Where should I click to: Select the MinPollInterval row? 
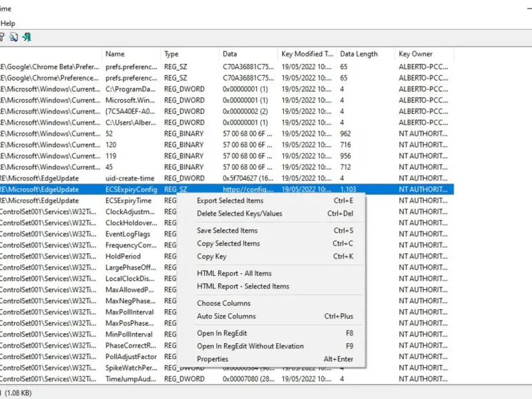227,334
